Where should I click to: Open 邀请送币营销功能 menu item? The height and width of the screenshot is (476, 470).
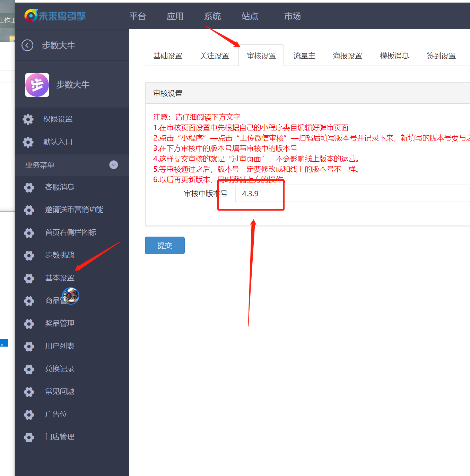pyautogui.click(x=74, y=210)
